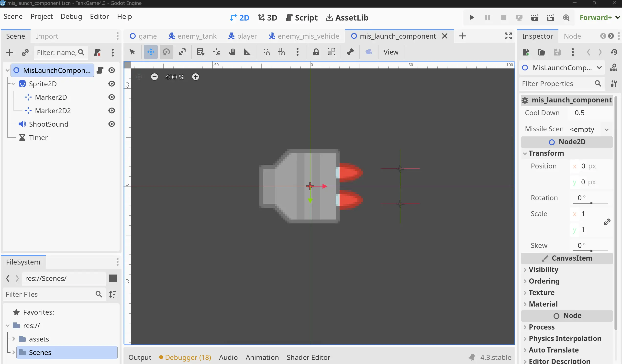Click the project camera override icon
The image size is (622, 364).
pyautogui.click(x=369, y=52)
